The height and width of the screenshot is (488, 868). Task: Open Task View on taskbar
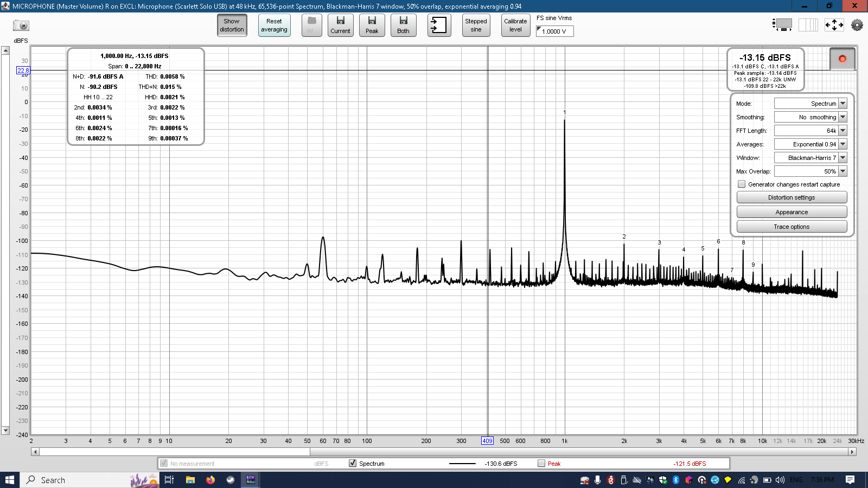point(169,480)
